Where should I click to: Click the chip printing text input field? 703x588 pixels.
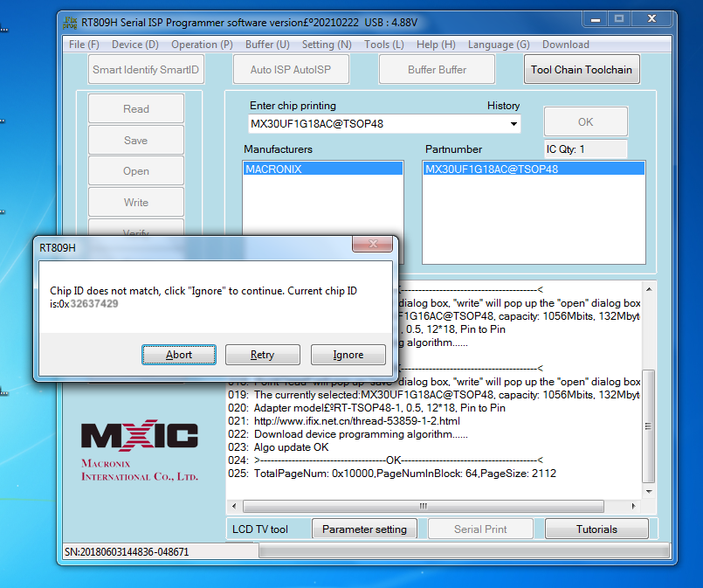(x=376, y=124)
